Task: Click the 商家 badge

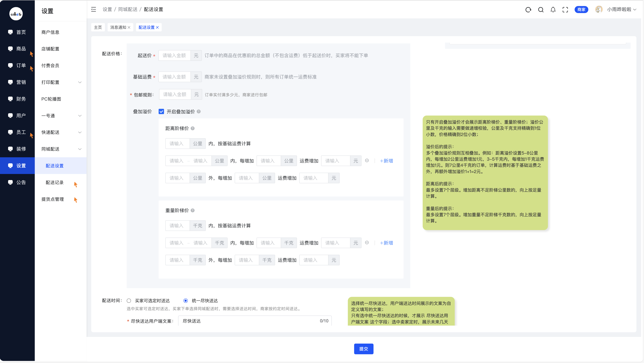Action: 581,10
